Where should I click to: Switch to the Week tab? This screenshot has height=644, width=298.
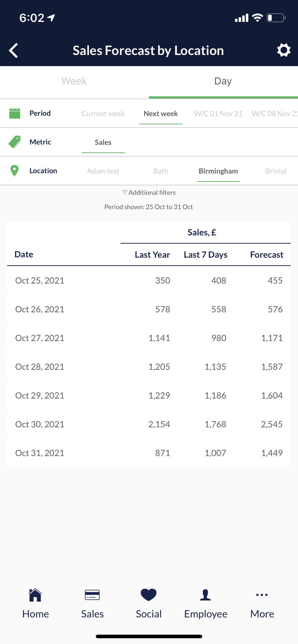(74, 81)
